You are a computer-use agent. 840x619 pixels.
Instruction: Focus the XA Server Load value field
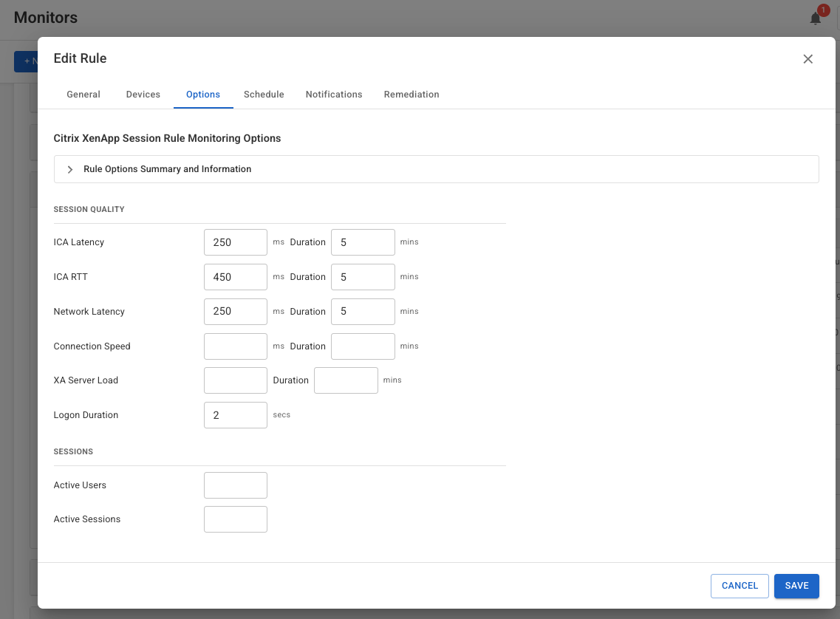pos(236,380)
